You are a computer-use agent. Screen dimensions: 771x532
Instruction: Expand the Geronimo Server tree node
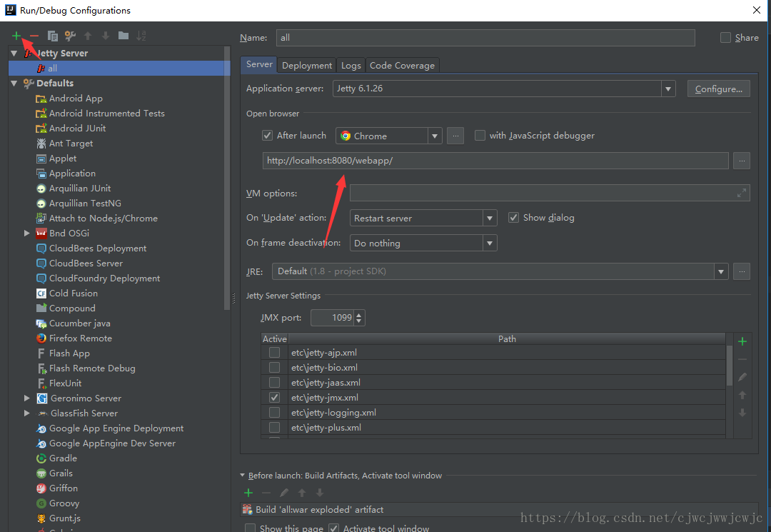tap(27, 398)
